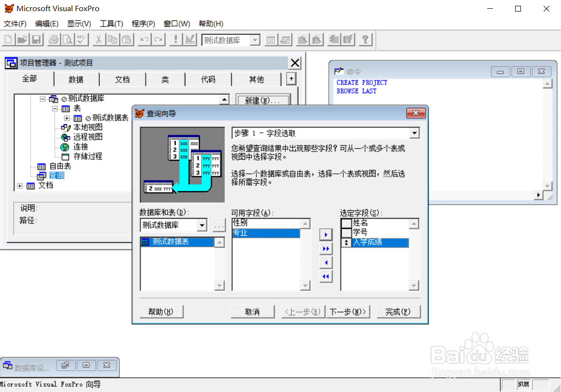The width and height of the screenshot is (561, 392).
Task: Select 专业 in available fields list
Action: click(266, 233)
